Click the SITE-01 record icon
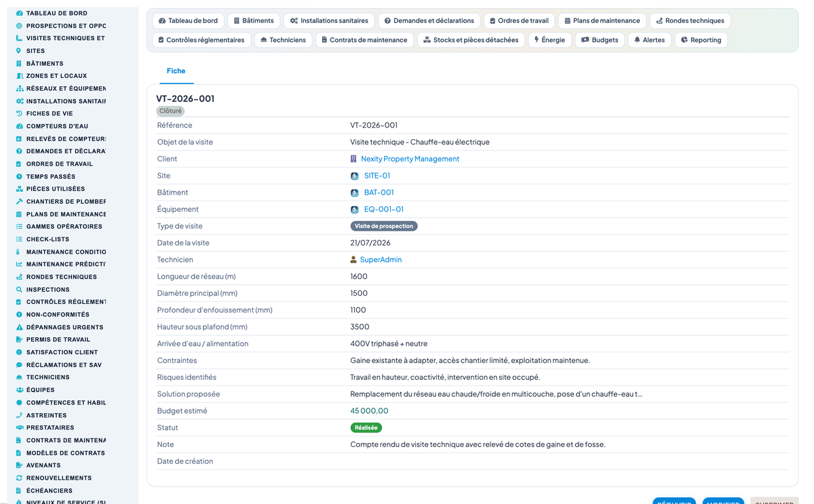The width and height of the screenshot is (814, 504). 354,176
